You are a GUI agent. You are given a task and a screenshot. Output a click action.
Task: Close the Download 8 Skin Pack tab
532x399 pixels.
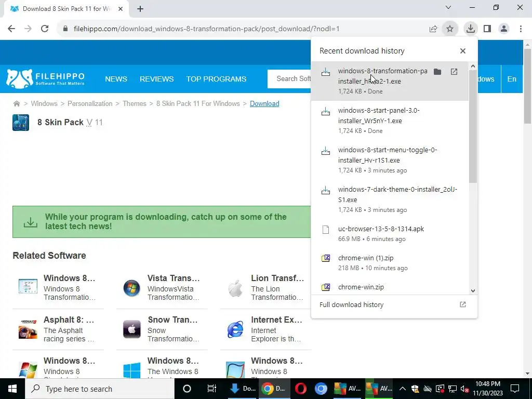(x=121, y=9)
